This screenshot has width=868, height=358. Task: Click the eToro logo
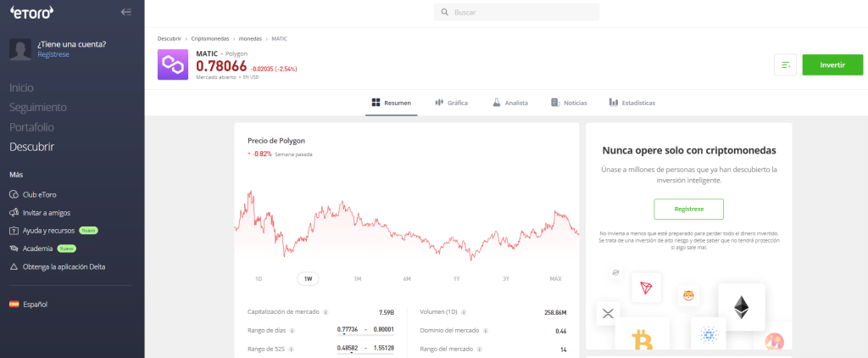point(31,12)
